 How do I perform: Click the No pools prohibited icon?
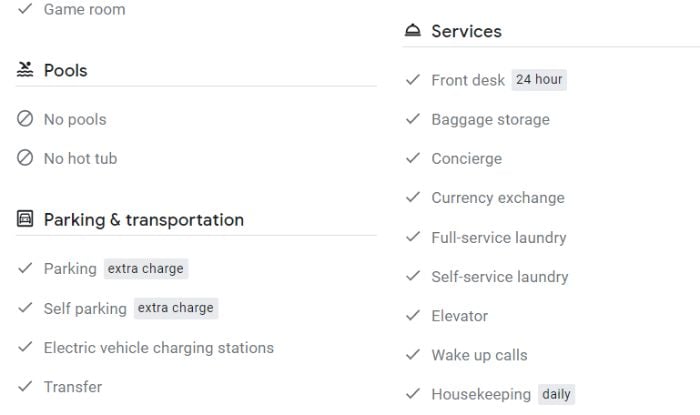(x=25, y=119)
